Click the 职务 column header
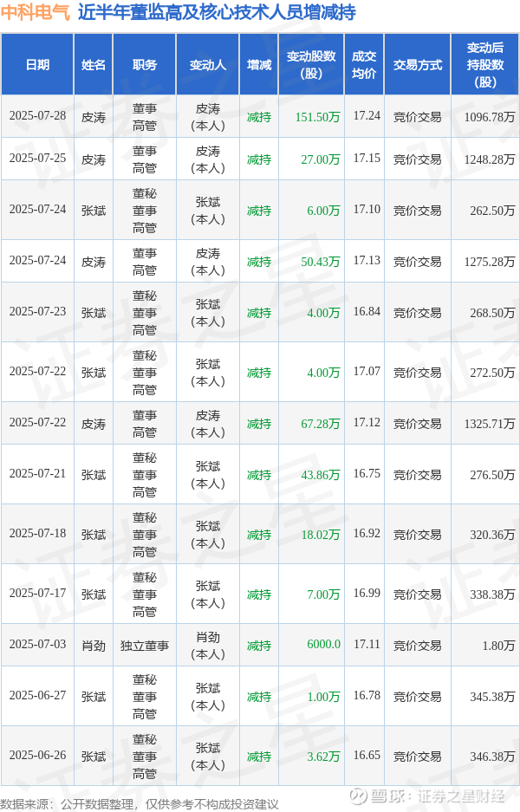Viewport: 520px width, 812px height. click(x=145, y=65)
